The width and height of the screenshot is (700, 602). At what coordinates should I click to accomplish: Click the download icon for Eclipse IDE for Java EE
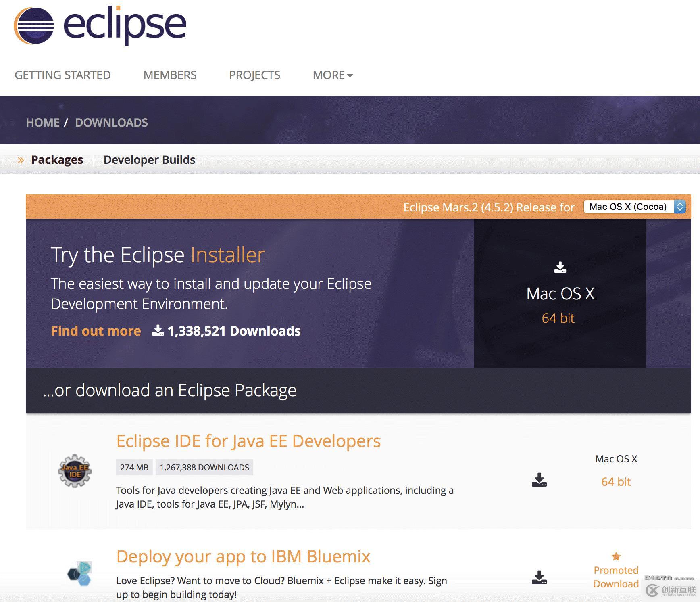539,480
